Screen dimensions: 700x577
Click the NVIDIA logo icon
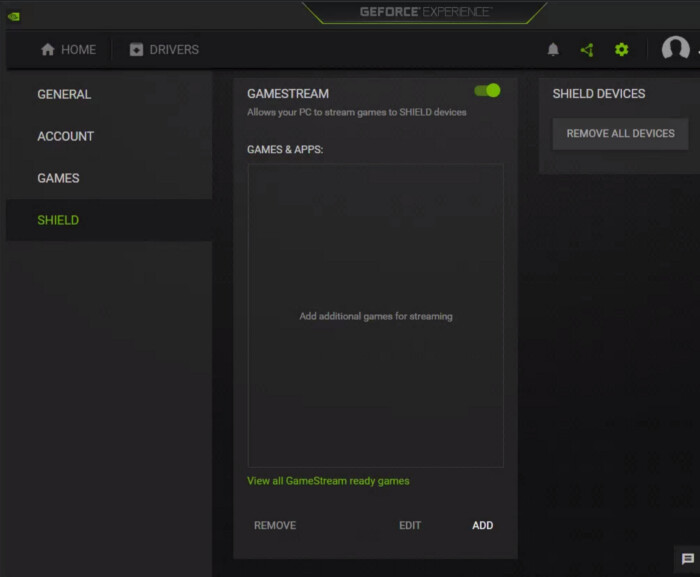[x=13, y=15]
